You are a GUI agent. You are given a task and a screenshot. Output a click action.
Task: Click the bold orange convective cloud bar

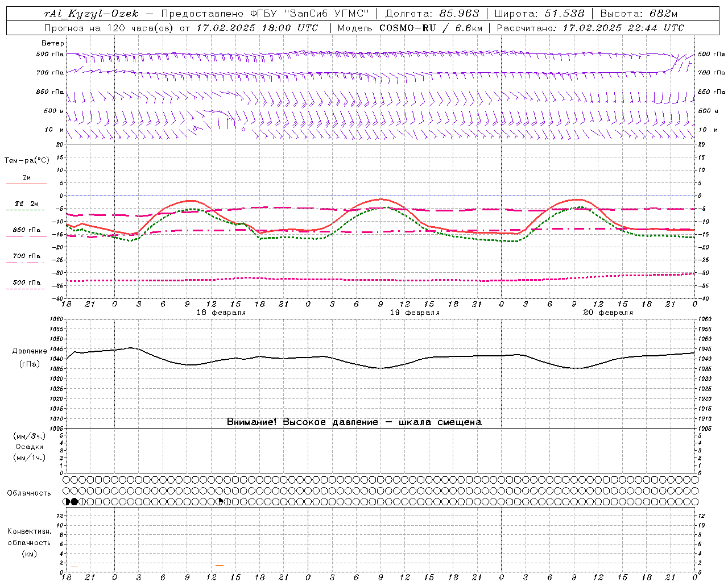[x=220, y=565]
